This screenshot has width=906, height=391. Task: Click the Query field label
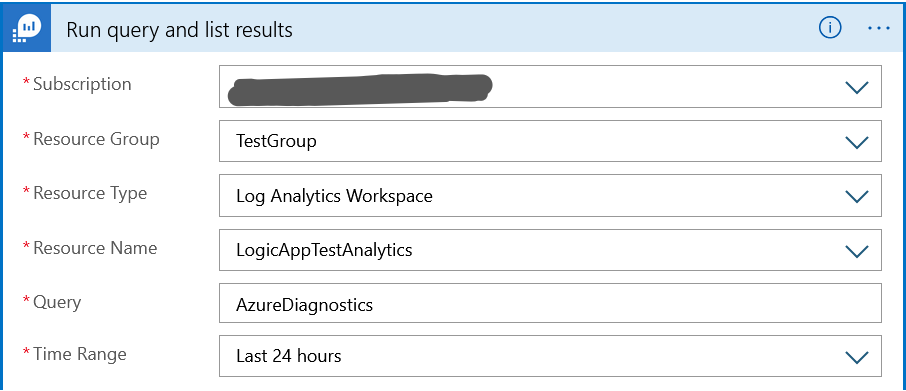point(57,302)
